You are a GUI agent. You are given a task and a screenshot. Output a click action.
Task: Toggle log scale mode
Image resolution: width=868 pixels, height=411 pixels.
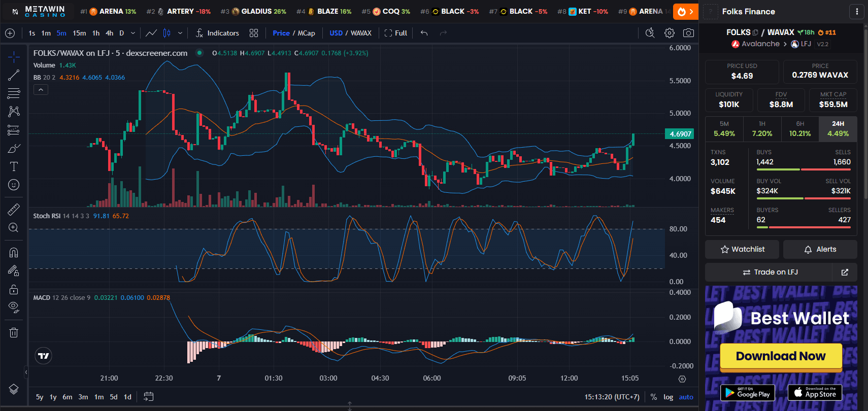668,397
